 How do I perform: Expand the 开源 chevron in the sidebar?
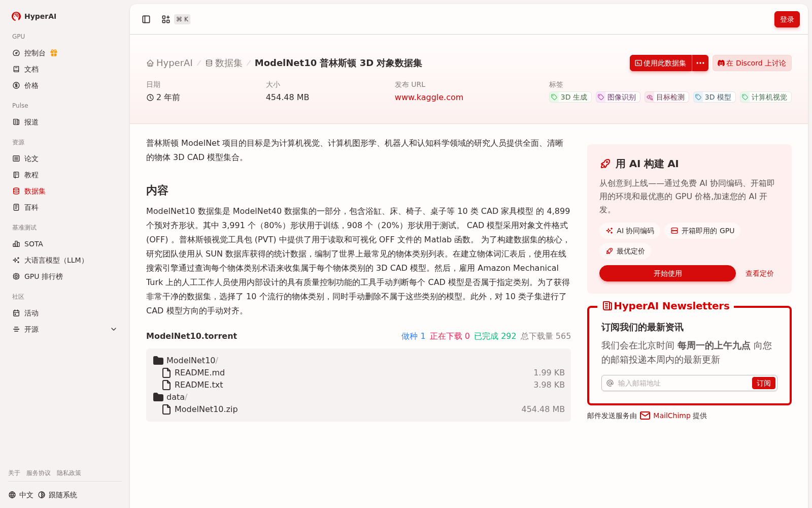pyautogui.click(x=114, y=329)
